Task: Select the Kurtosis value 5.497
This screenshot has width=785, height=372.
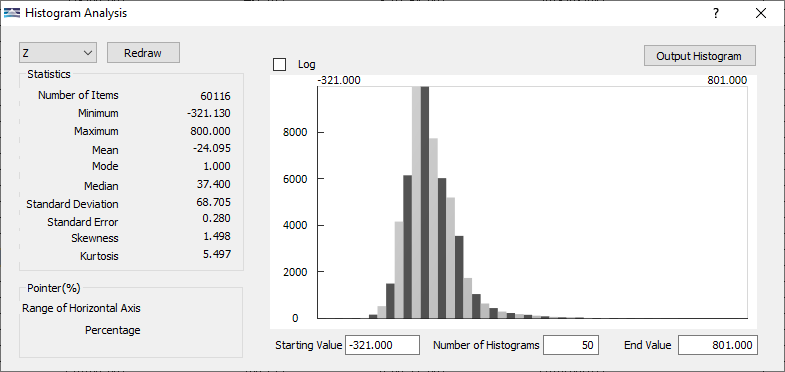Action: [217, 254]
